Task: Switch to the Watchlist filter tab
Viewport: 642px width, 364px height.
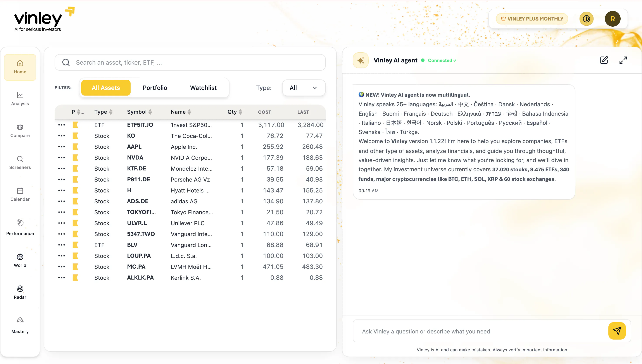Action: [x=203, y=88]
